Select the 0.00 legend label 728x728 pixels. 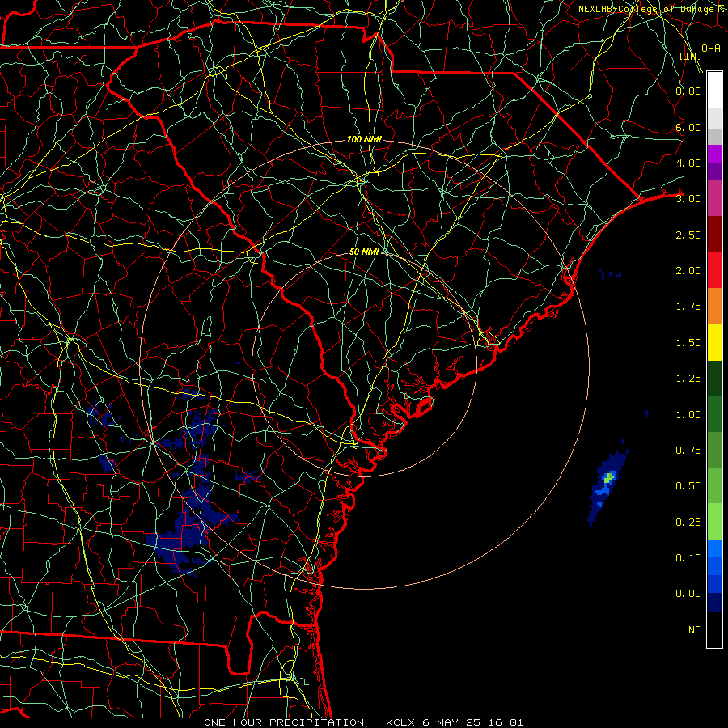click(688, 594)
